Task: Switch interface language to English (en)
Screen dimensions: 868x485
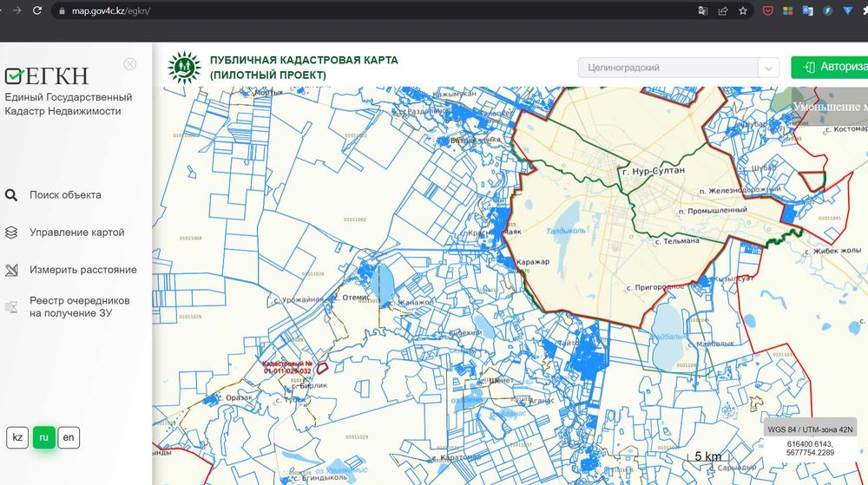Action: coord(69,437)
